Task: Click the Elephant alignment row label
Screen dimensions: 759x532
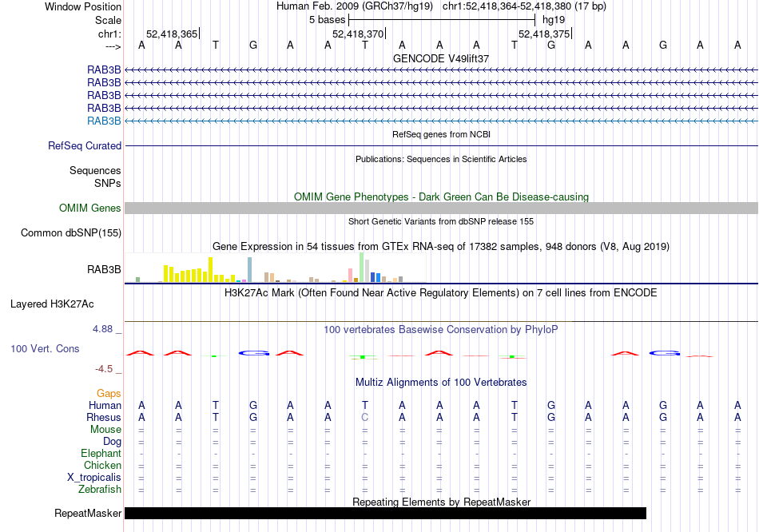Action: (x=101, y=454)
